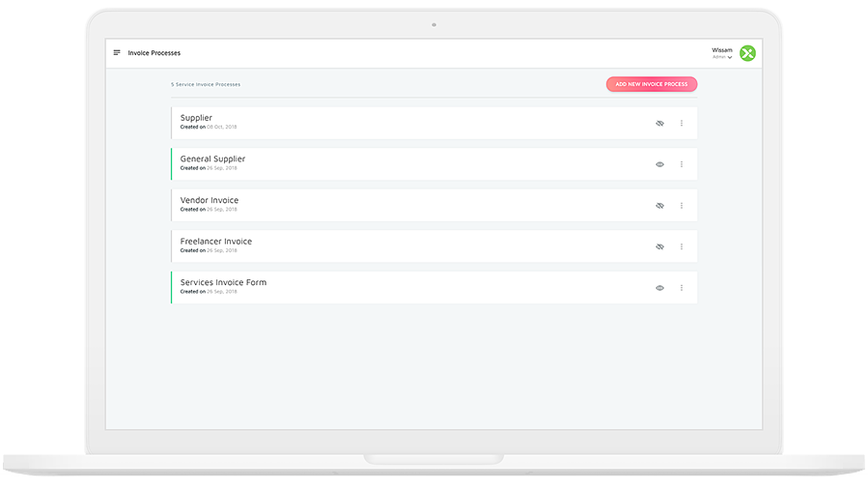Open the Vendor Invoice process
This screenshot has width=868, height=490.
[x=209, y=200]
